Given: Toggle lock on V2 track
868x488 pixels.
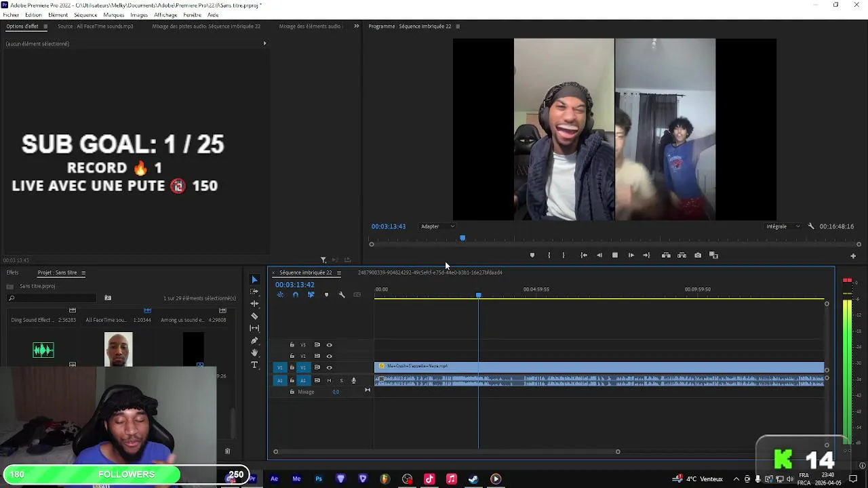Looking at the screenshot, I should (292, 356).
